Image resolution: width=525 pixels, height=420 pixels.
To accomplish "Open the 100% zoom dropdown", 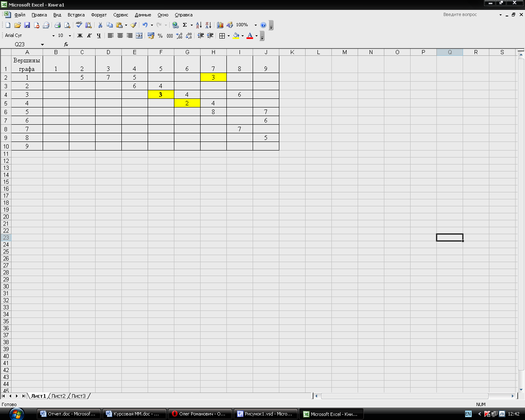I will [256, 25].
